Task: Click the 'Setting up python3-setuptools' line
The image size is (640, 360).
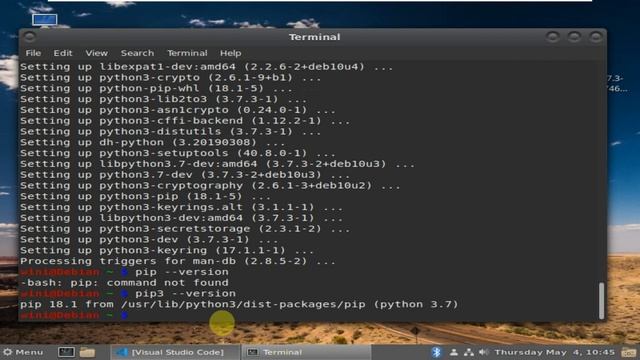Action: pyautogui.click(x=178, y=153)
